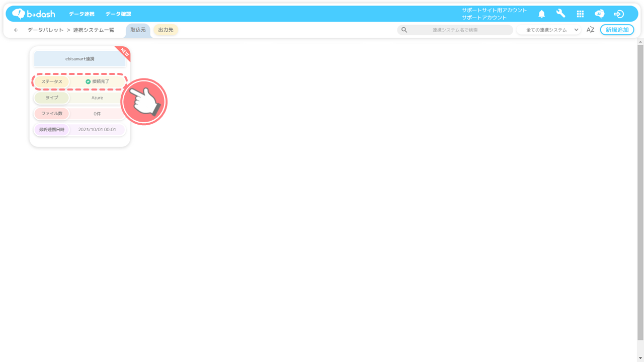Click the logout arrow icon
This screenshot has height=362, width=644.
click(x=619, y=14)
